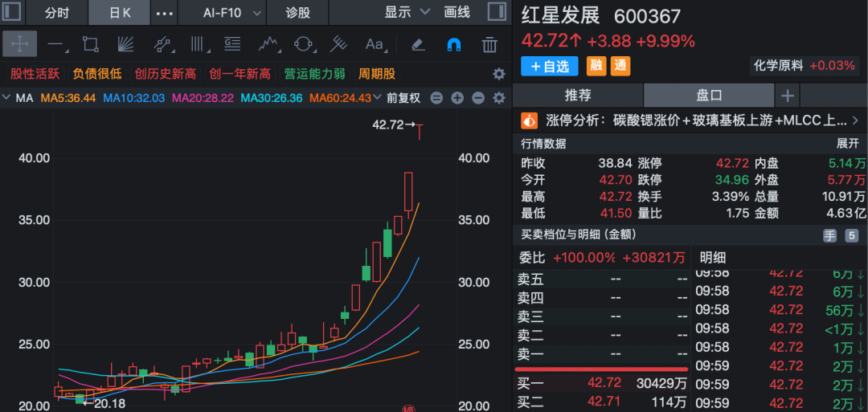The height and width of the screenshot is (412, 868).
Task: Click the 创历史新高 tag
Action: click(166, 74)
